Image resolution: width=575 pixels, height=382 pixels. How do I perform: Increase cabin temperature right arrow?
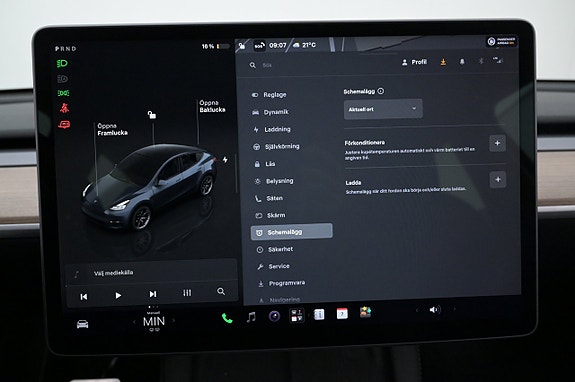173,320
